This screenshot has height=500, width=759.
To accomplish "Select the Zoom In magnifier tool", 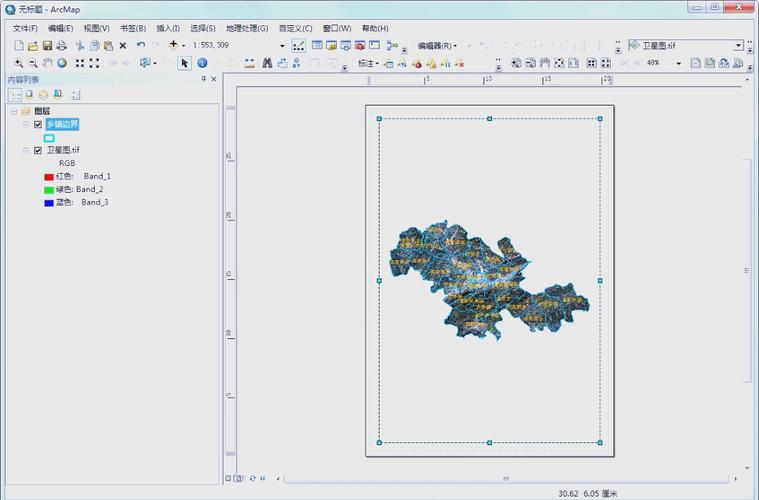I will click(18, 63).
